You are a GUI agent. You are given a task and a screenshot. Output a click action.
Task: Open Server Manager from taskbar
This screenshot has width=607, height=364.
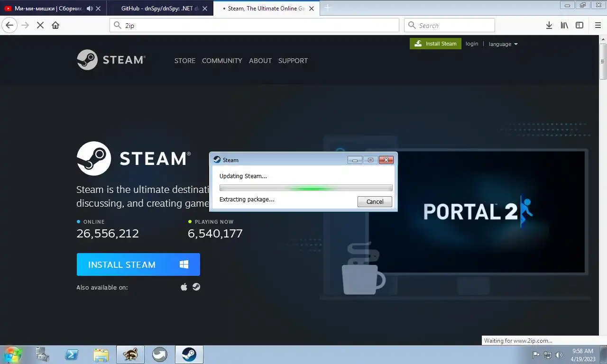(42, 354)
